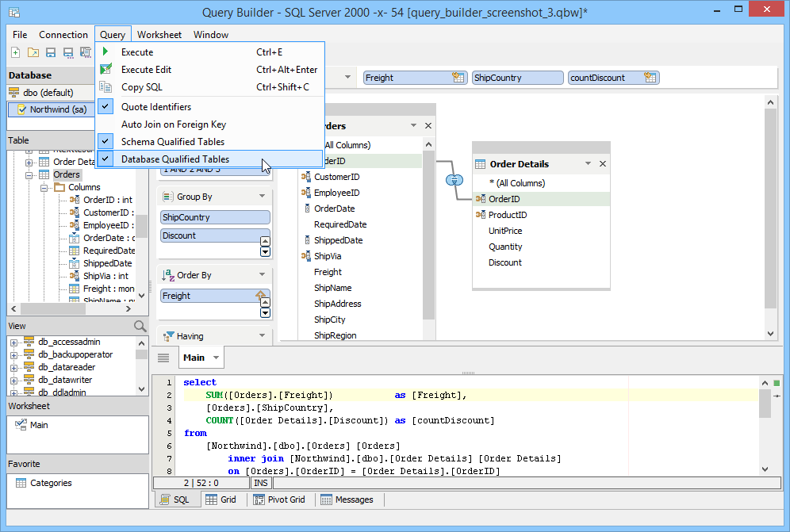Click the Orders table icon in tree

pos(44,174)
